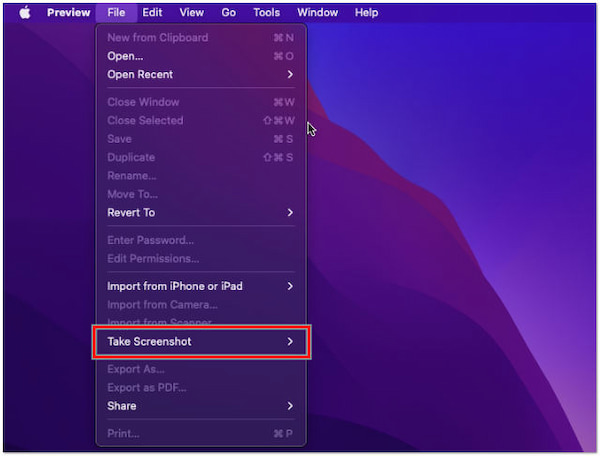Screen dimensions: 600x456
Task: Click the Revert To chevron arrow
Action: click(x=290, y=212)
